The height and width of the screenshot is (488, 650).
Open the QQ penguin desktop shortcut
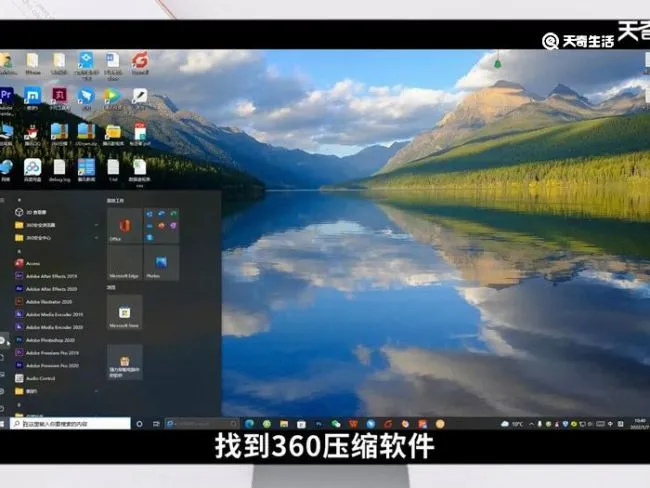(x=32, y=135)
